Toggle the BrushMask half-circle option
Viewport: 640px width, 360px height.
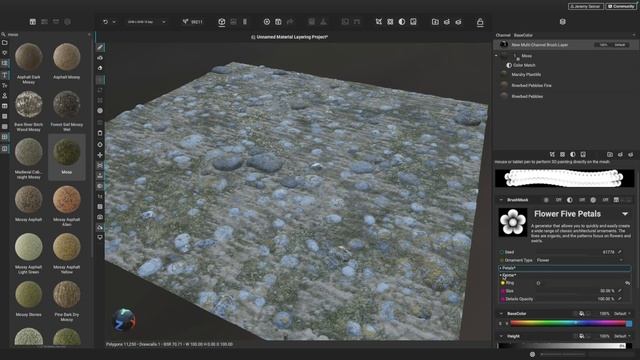(x=569, y=200)
